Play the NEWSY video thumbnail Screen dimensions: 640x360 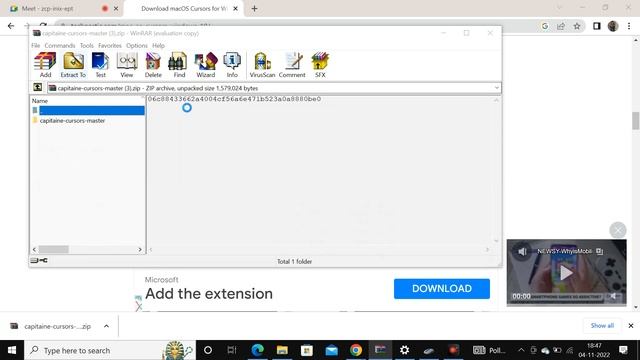[x=566, y=273]
